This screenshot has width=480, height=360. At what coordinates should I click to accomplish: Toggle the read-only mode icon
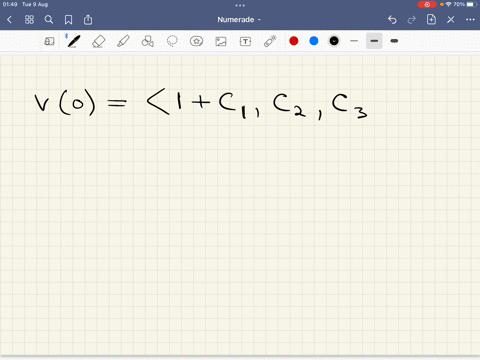coord(49,41)
